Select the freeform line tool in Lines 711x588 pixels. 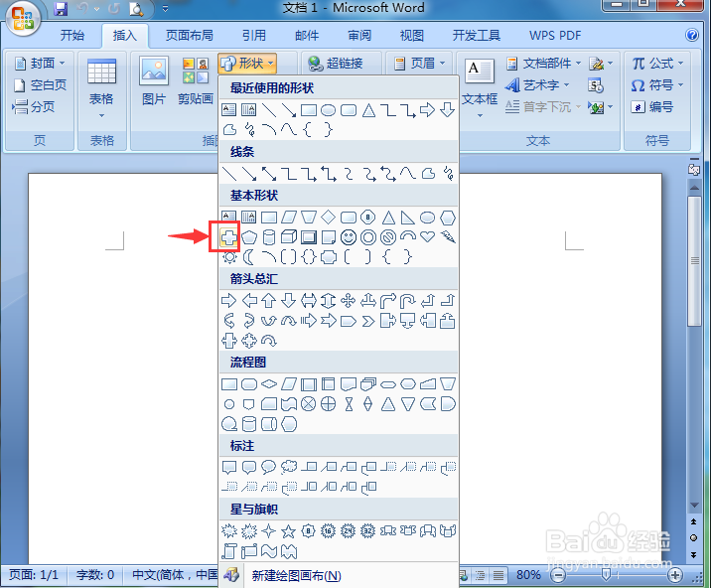[x=428, y=173]
